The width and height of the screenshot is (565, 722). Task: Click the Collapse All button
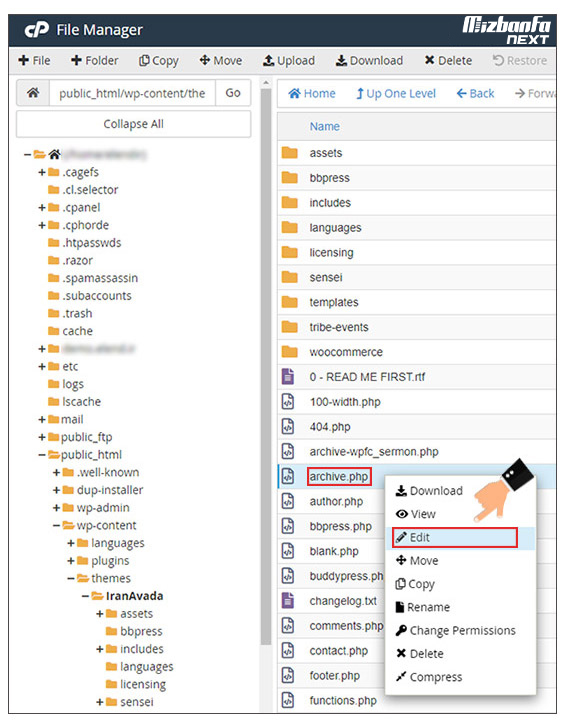[x=134, y=124]
